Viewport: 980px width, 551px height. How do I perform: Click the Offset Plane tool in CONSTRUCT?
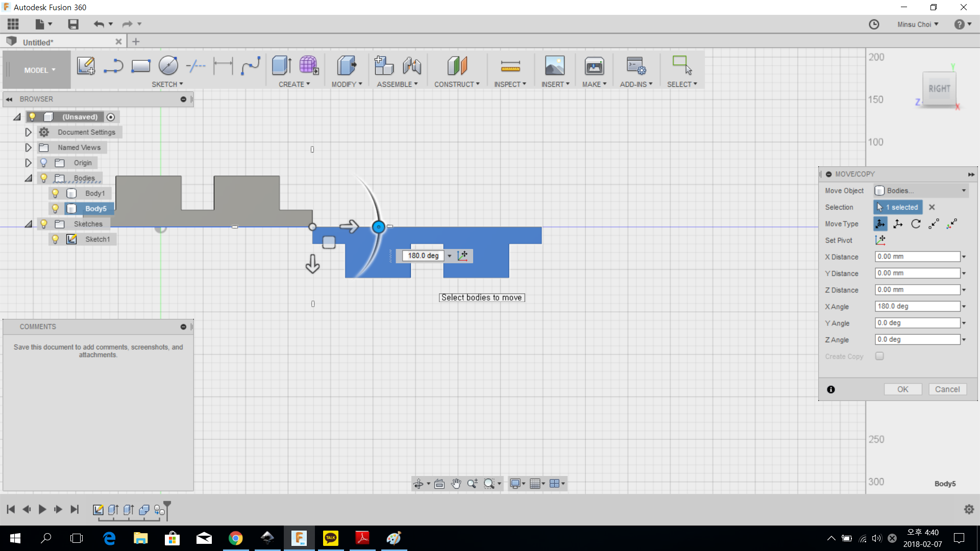(x=457, y=66)
